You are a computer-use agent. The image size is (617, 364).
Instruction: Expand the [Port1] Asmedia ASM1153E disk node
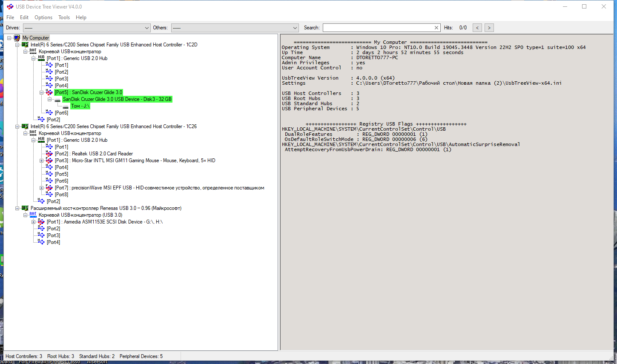click(34, 222)
